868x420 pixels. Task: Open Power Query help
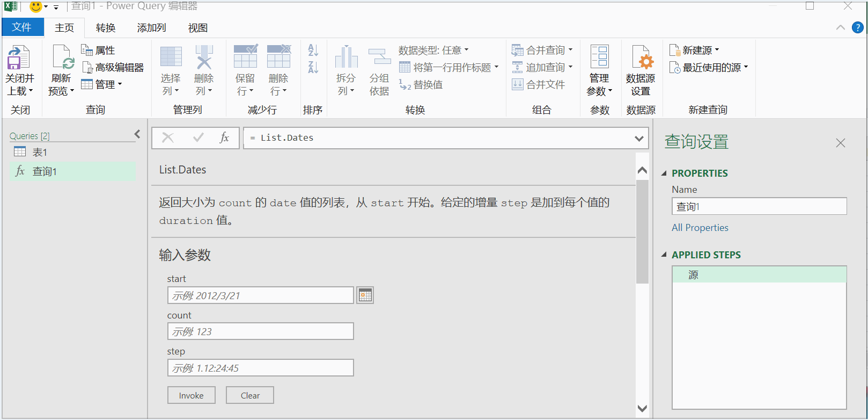[x=858, y=27]
